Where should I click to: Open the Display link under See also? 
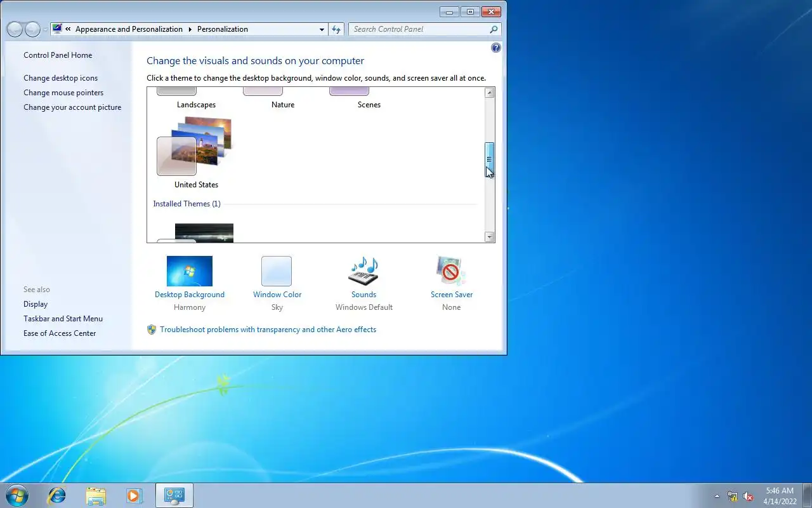(36, 304)
